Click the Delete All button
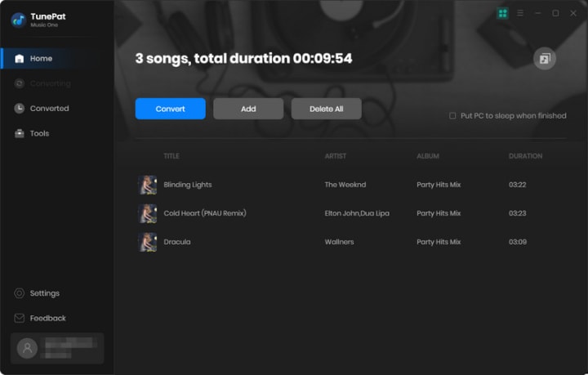The image size is (588, 375). click(x=326, y=109)
